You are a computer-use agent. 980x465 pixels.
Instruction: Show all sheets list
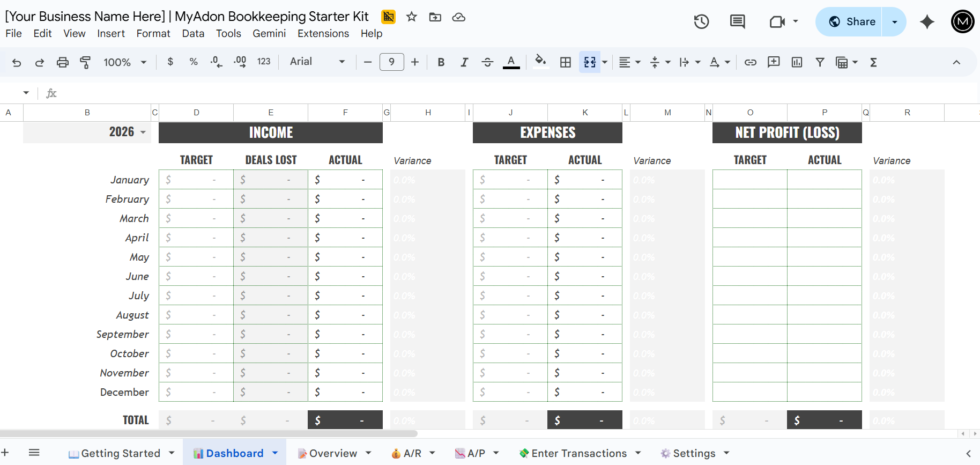coord(34,452)
